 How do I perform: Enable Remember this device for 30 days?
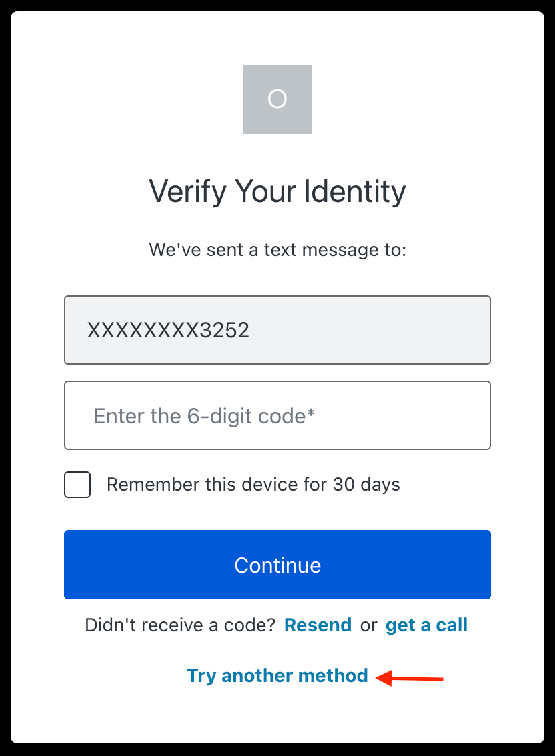pyautogui.click(x=77, y=485)
